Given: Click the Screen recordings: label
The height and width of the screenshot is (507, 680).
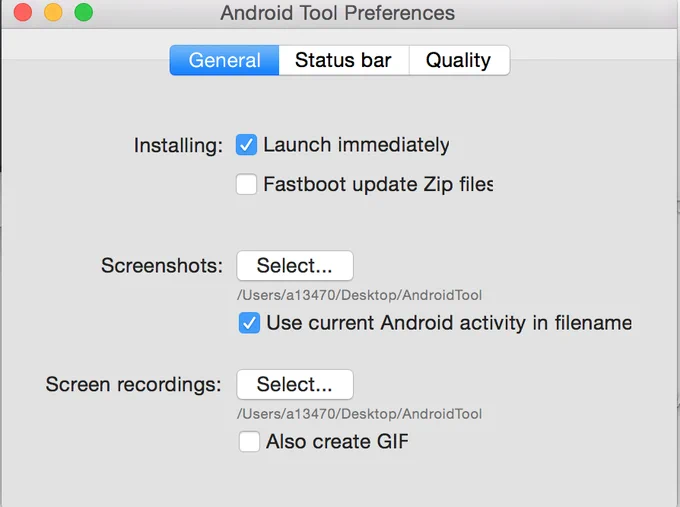Looking at the screenshot, I should click(x=134, y=385).
